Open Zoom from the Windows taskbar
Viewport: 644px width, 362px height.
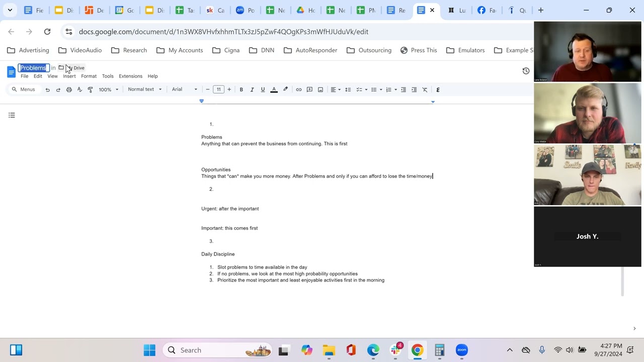coord(461,350)
